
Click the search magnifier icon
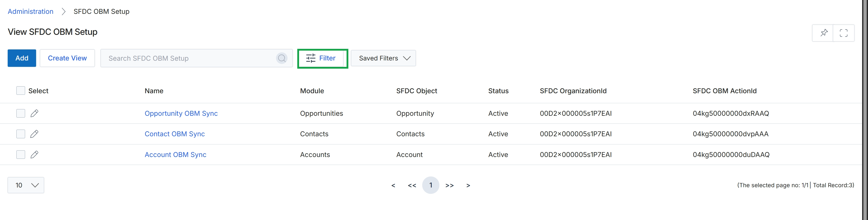pyautogui.click(x=282, y=58)
